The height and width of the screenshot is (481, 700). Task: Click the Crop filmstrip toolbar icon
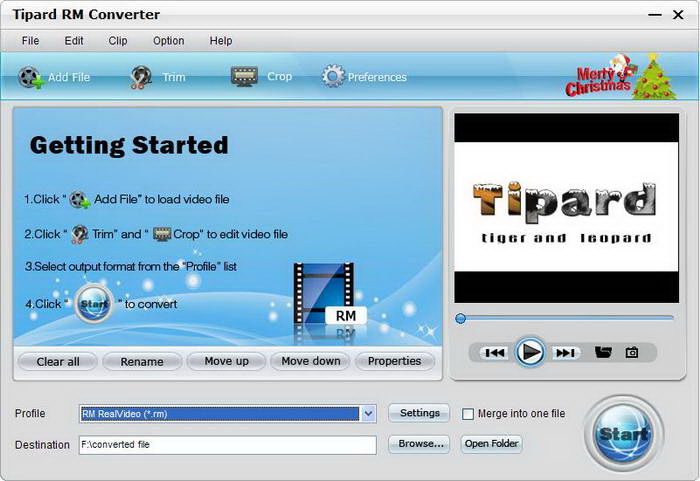pyautogui.click(x=244, y=76)
